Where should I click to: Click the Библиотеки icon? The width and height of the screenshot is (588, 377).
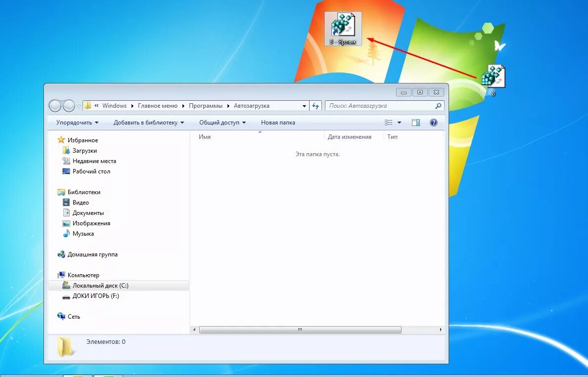(61, 192)
